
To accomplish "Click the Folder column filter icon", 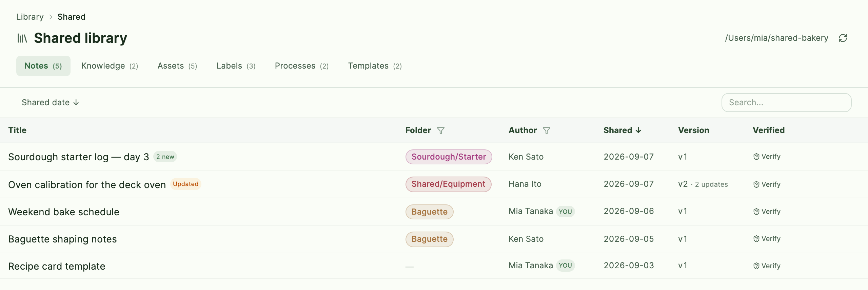I will point(441,130).
